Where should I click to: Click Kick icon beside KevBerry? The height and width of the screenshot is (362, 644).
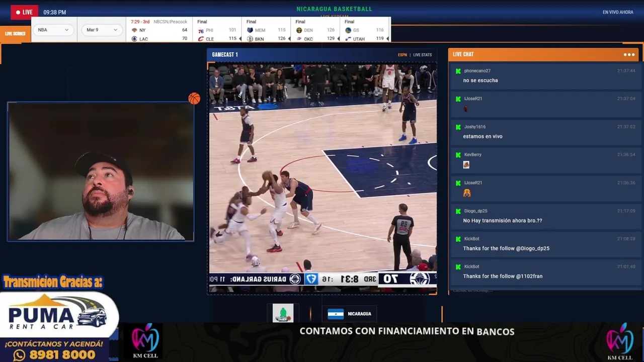pyautogui.click(x=458, y=155)
